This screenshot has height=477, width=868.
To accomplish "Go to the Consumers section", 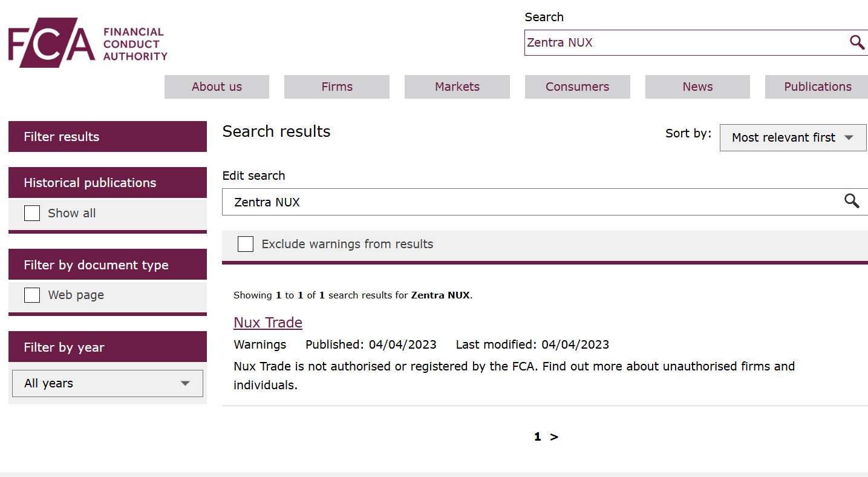I will point(577,87).
